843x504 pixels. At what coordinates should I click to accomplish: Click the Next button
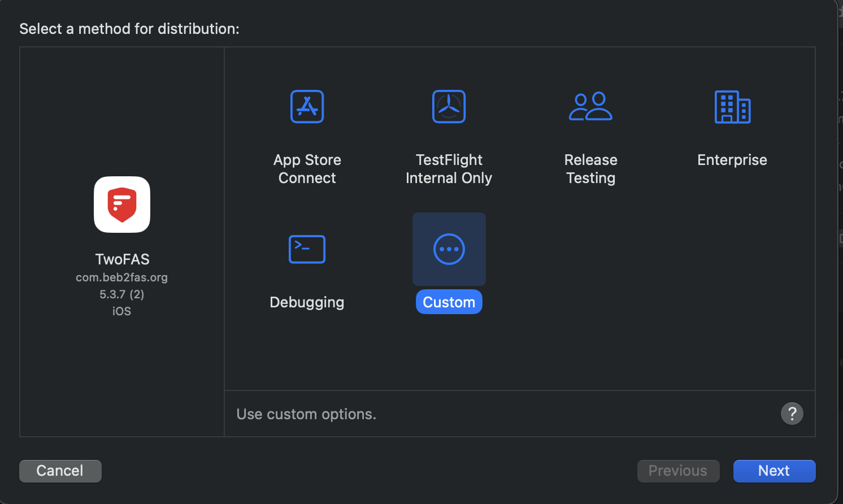pyautogui.click(x=774, y=471)
